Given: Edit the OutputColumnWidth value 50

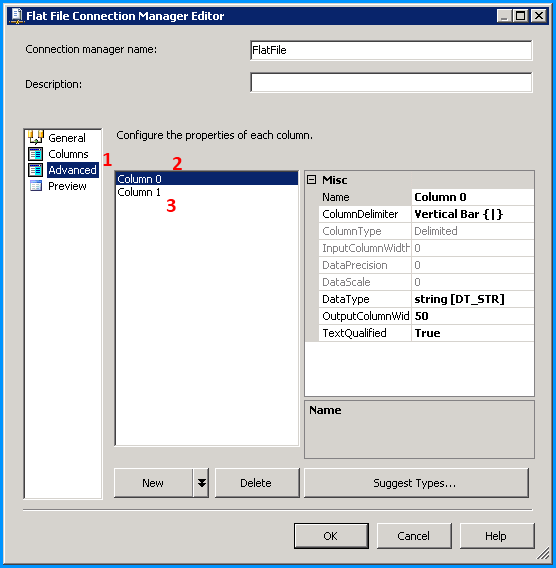Looking at the screenshot, I should (x=472, y=316).
